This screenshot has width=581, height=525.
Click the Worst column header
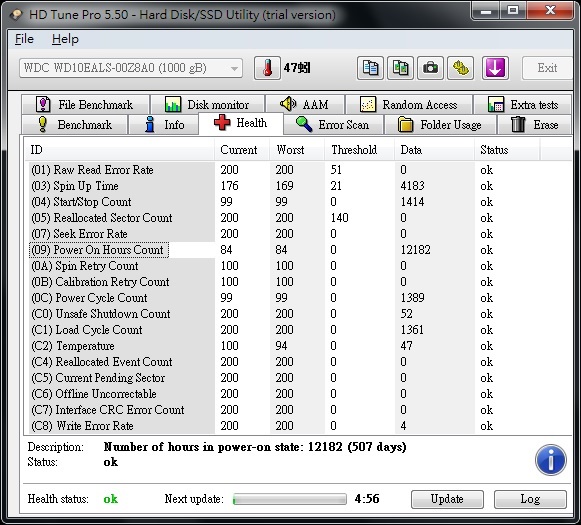coord(297,150)
